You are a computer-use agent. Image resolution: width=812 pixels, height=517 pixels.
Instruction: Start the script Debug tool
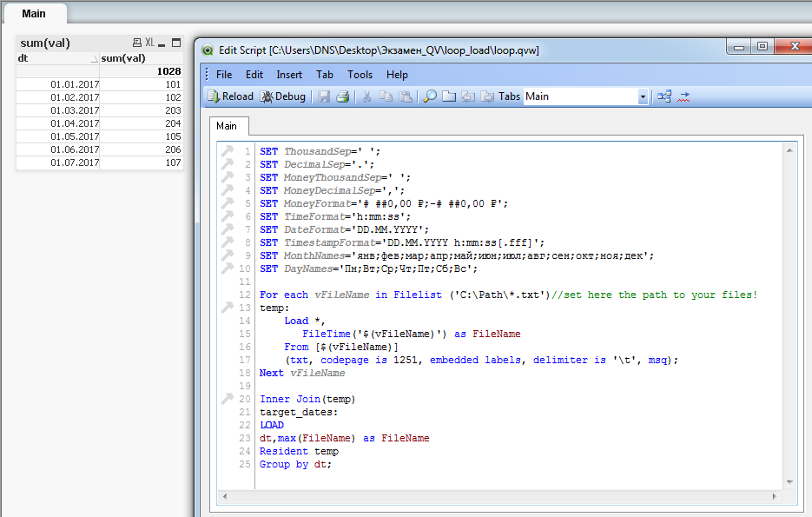(283, 96)
